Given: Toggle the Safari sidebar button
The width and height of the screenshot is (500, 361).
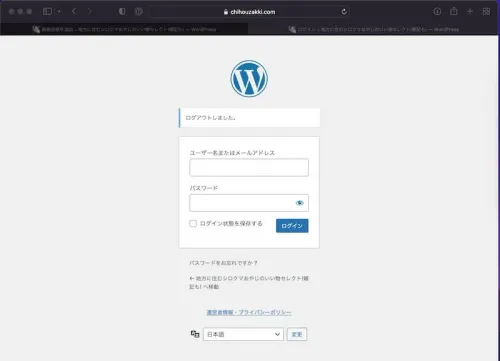Looking at the screenshot, I should [x=47, y=12].
